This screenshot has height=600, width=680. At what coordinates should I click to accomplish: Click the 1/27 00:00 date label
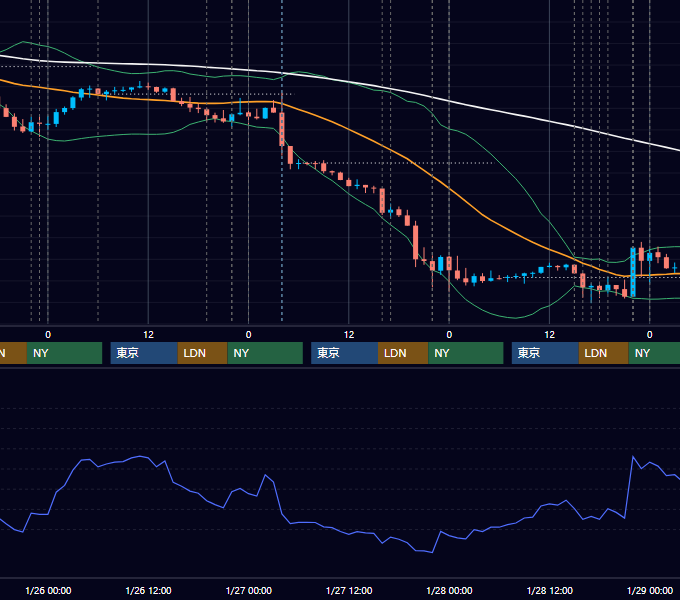(x=248, y=590)
